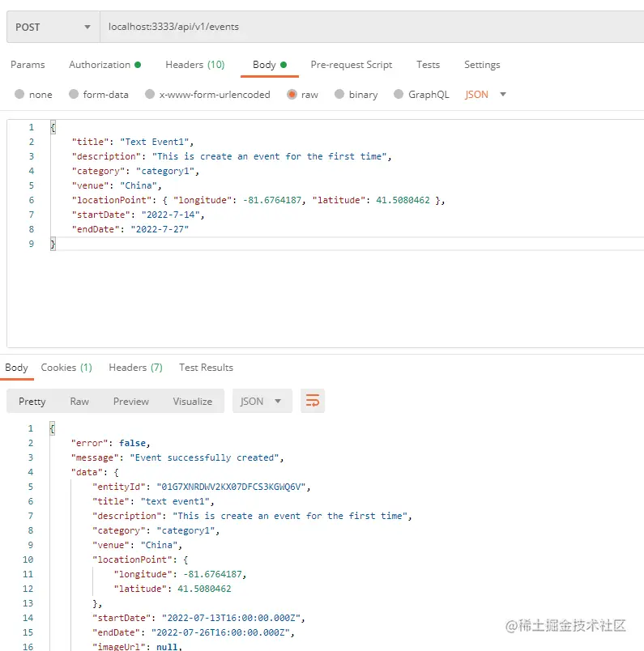
Task: Choose GraphQL body radio option
Action: (399, 95)
